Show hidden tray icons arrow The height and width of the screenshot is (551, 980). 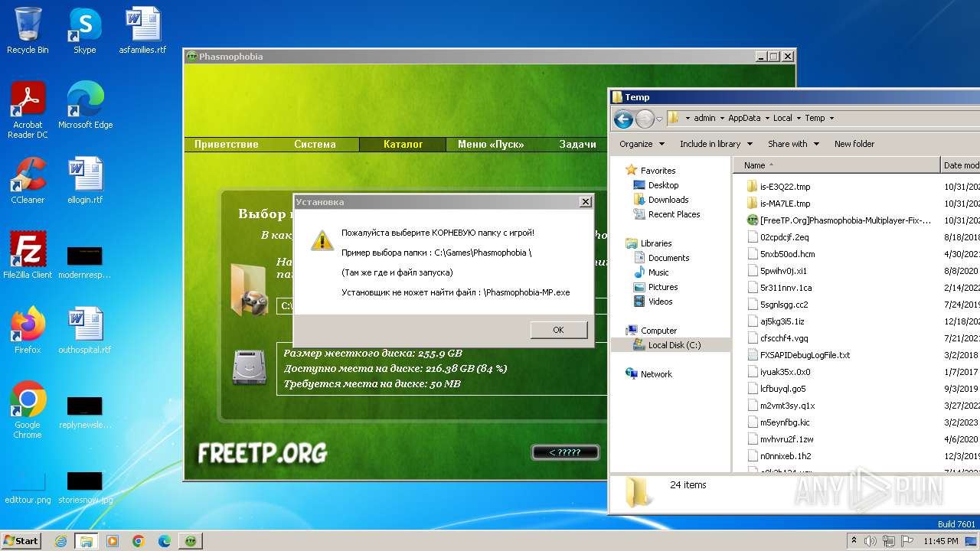[x=854, y=541]
